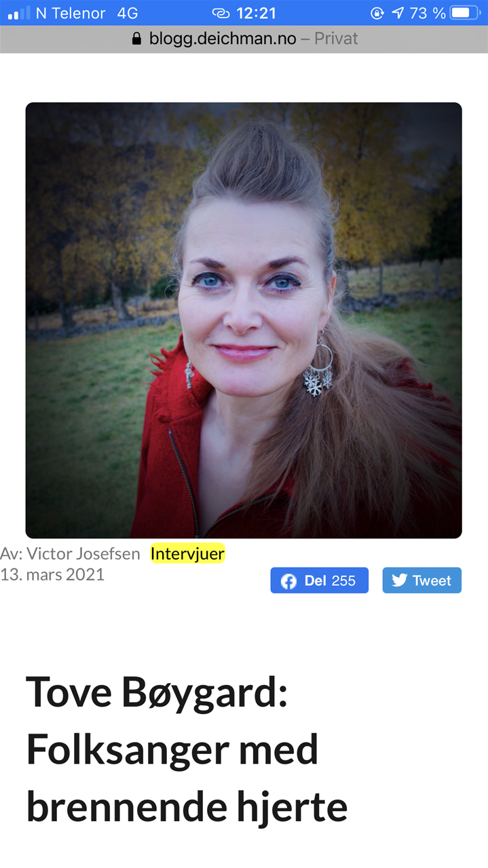The width and height of the screenshot is (488, 868).
Task: Click the 13. mars 2021 date
Action: pos(52,575)
